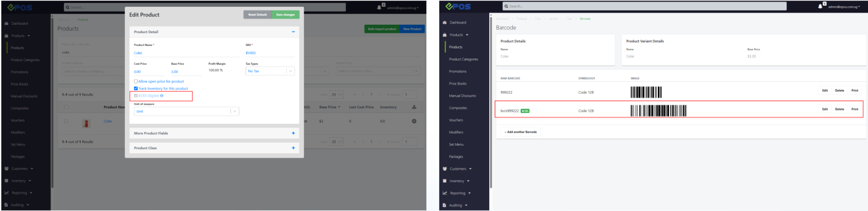868x211 pixels.
Task: Expand the Reporting menu in the Barcode window sidebar
Action: tap(460, 193)
